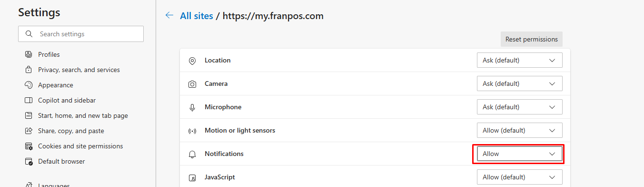Click the Appearance palette icon
The height and width of the screenshot is (187, 644).
tap(29, 85)
